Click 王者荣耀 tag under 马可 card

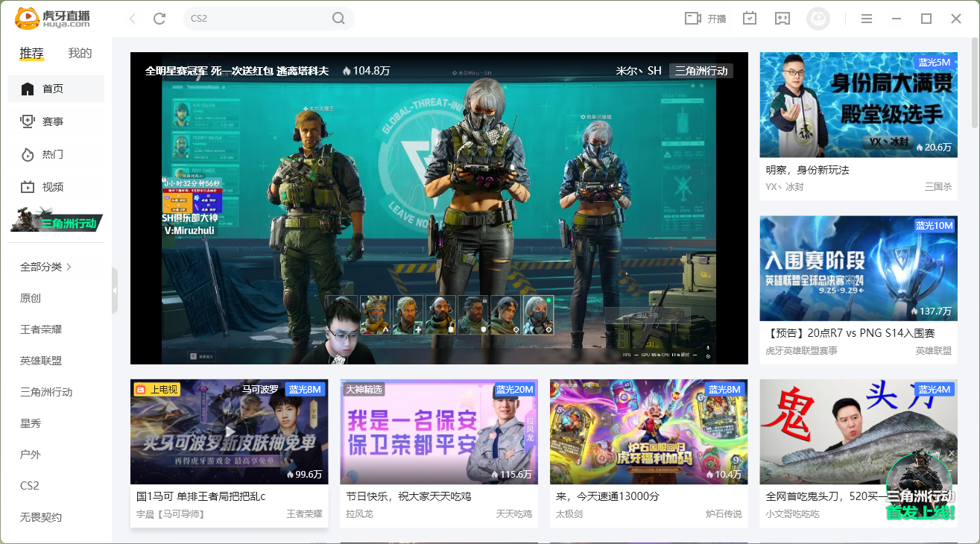pyautogui.click(x=305, y=514)
